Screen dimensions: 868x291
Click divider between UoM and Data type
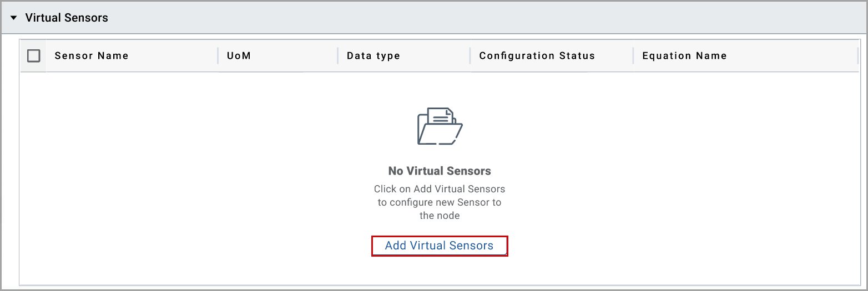pos(337,55)
